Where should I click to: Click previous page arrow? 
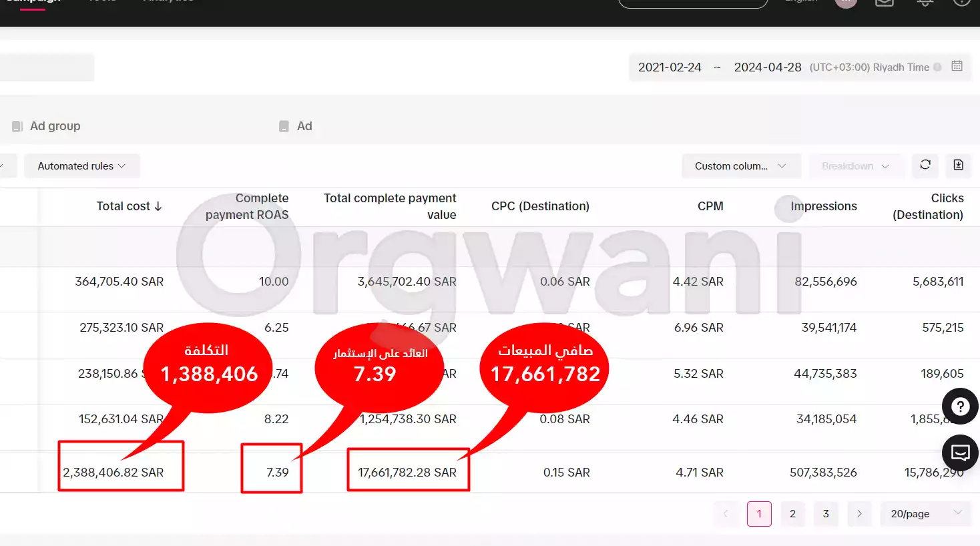pyautogui.click(x=726, y=513)
